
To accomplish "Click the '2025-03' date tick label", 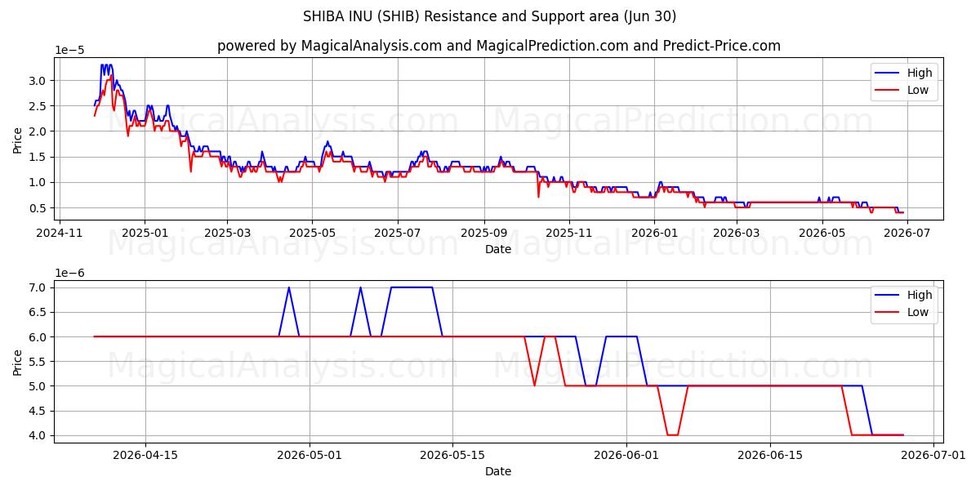I will click(227, 234).
